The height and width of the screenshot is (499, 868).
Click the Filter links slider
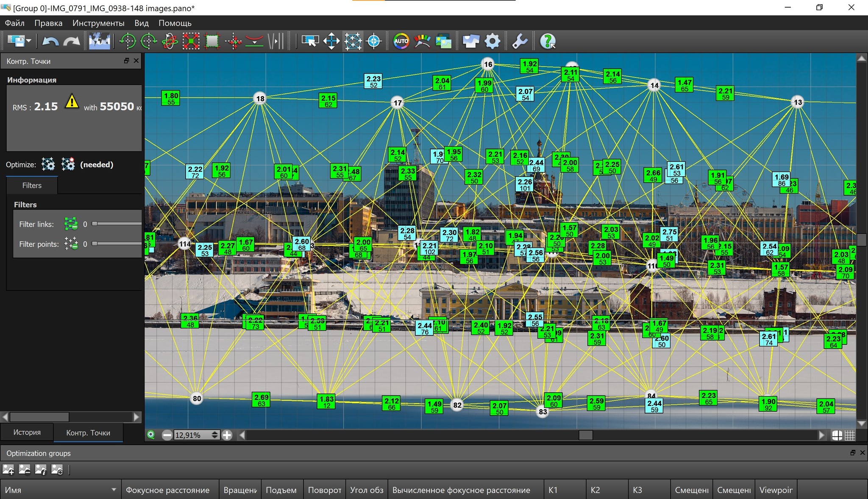[x=117, y=224]
